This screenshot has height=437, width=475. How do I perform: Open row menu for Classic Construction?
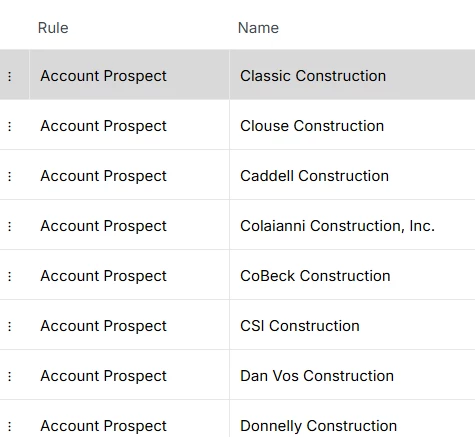coord(10,76)
